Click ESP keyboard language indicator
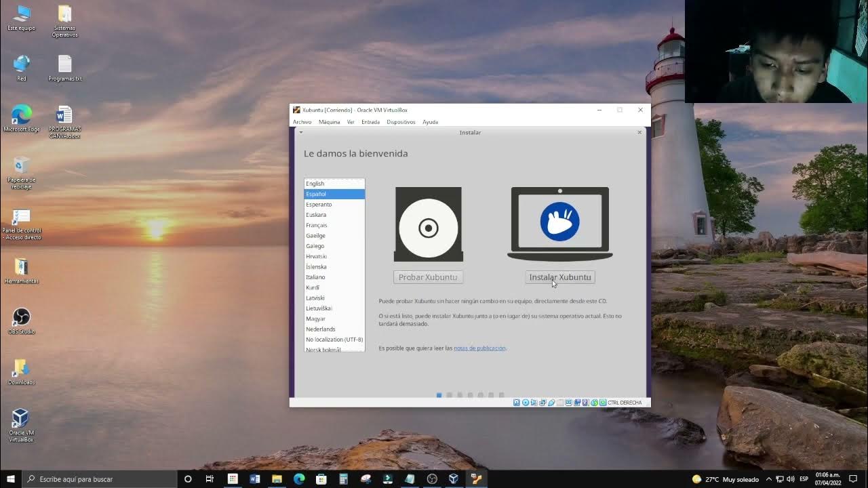 pos(804,479)
